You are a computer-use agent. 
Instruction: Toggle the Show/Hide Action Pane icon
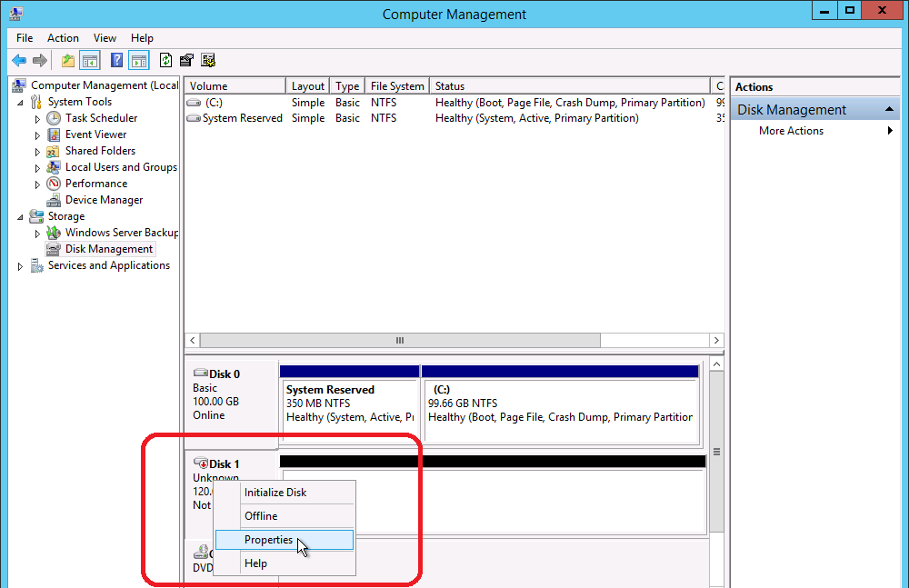(138, 61)
